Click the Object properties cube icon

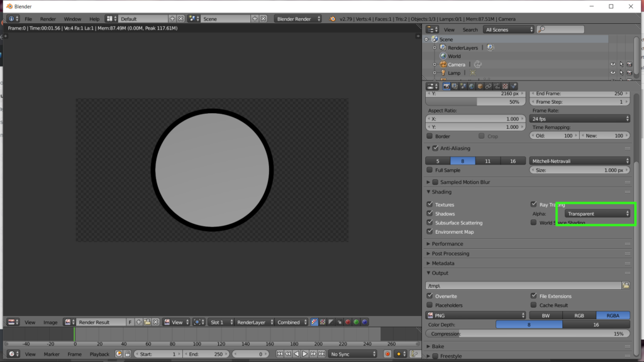click(x=480, y=86)
